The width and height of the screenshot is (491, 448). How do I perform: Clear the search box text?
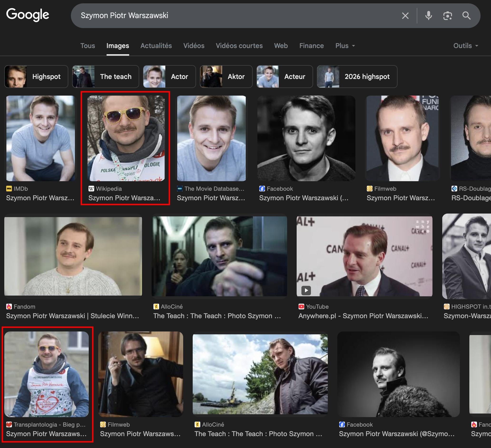click(405, 16)
